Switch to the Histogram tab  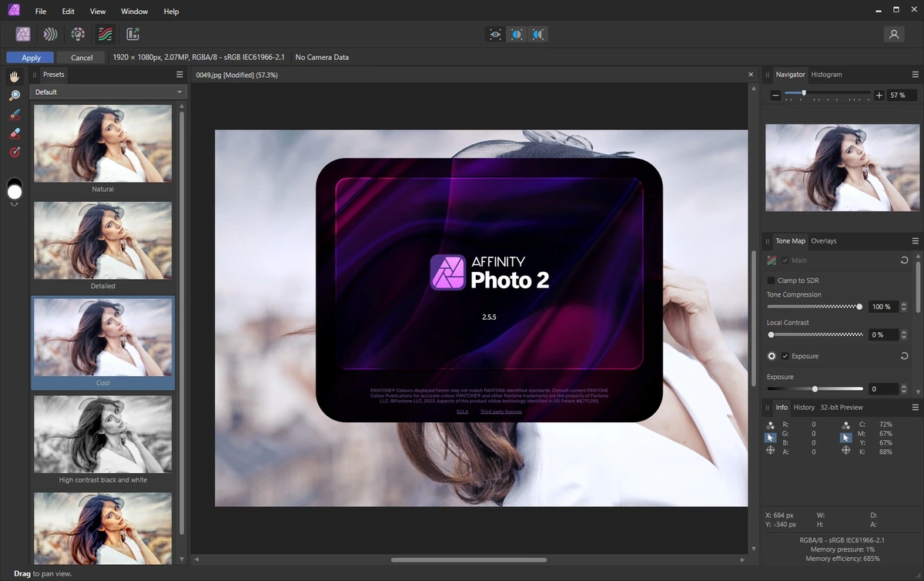pos(826,75)
